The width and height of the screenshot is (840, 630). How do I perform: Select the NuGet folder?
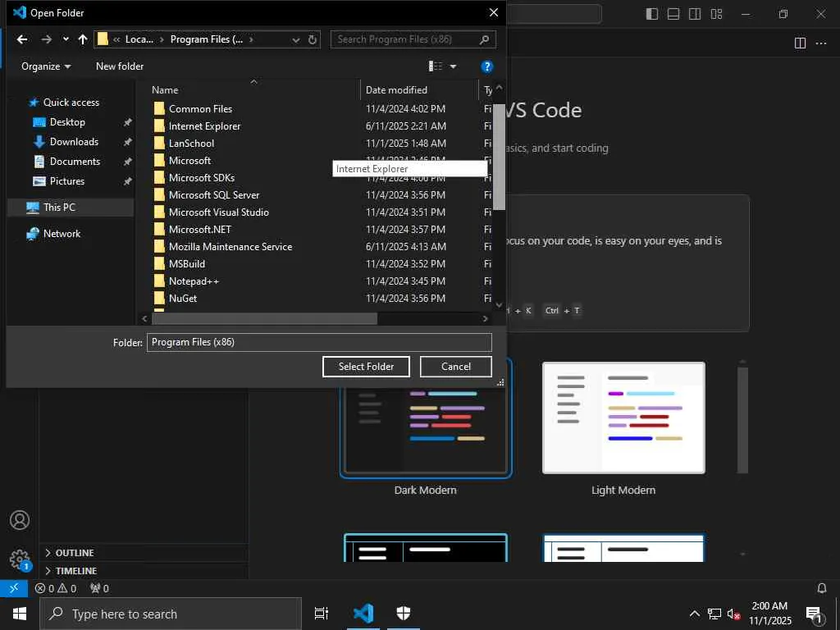183,299
